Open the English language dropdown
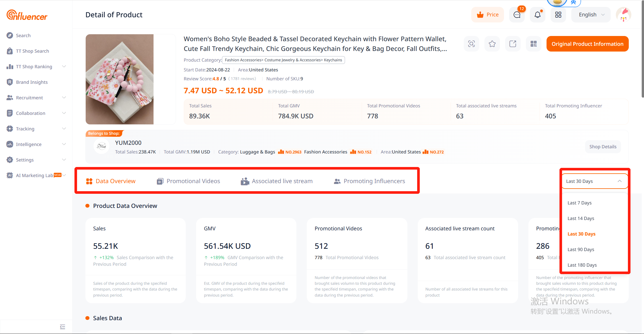 (x=591, y=15)
